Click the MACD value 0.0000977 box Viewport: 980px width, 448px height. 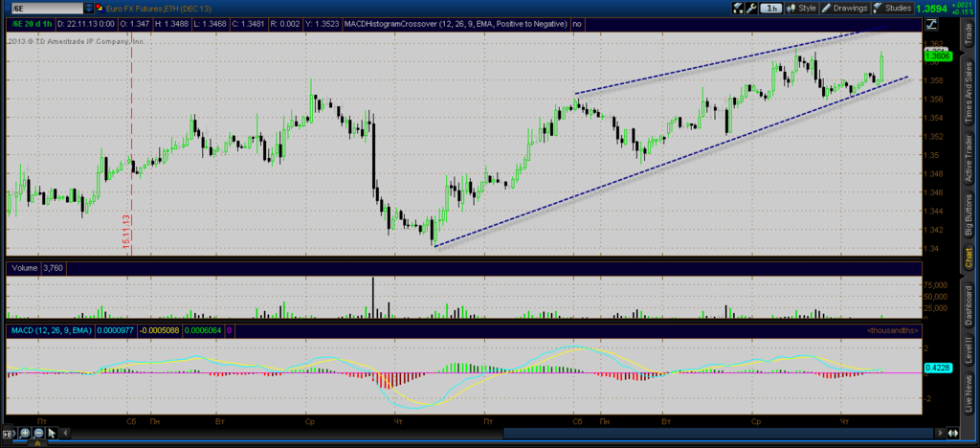(x=116, y=330)
